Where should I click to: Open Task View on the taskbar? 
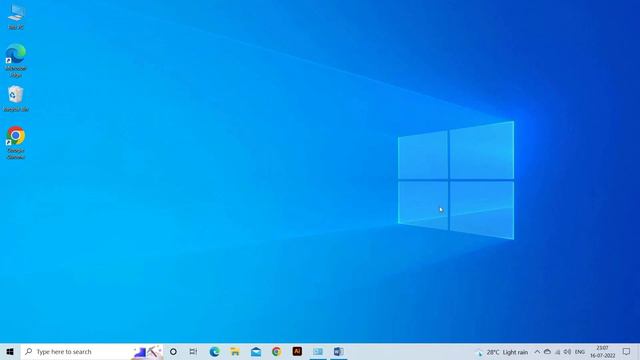pyautogui.click(x=193, y=351)
